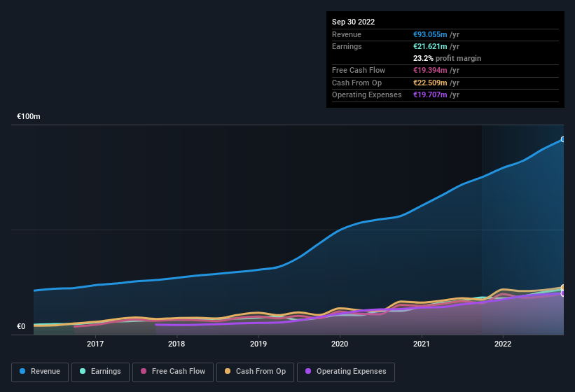Click the Revenue label in the tooltip
This screenshot has height=392, width=575.
point(347,34)
